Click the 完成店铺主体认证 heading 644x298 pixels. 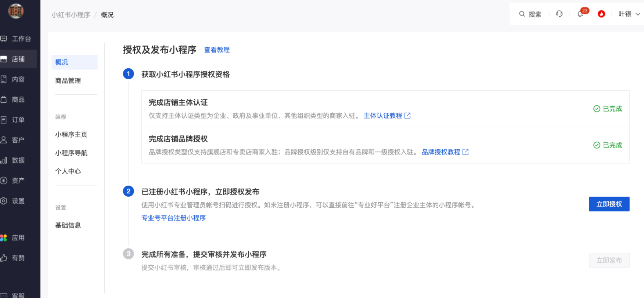(x=178, y=102)
